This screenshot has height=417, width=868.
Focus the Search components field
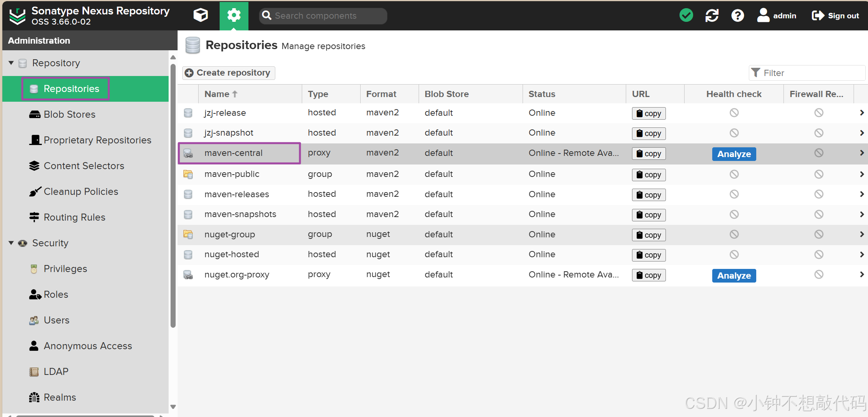click(323, 16)
